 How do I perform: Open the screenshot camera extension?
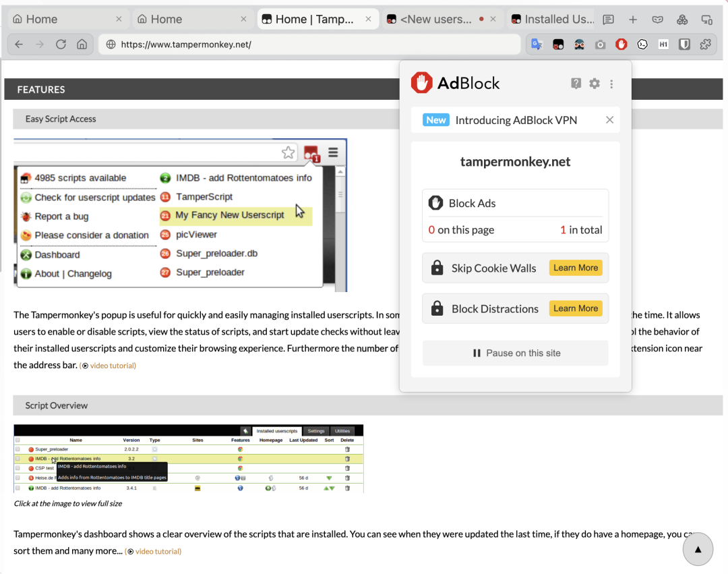[601, 45]
